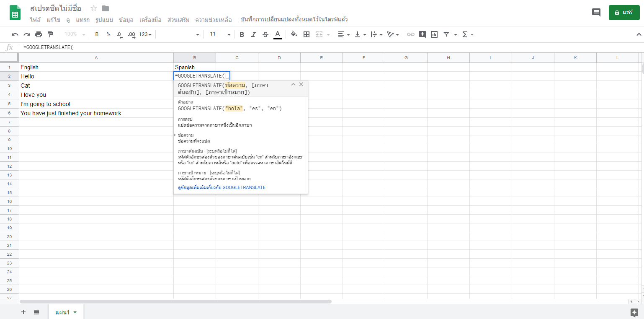Collapse the menus with the toolbar chevron
Image resolution: width=644 pixels, height=319 pixels.
(639, 34)
